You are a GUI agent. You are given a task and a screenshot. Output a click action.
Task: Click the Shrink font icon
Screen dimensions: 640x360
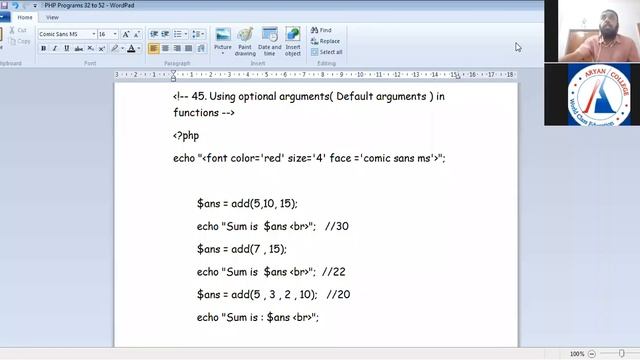137,34
